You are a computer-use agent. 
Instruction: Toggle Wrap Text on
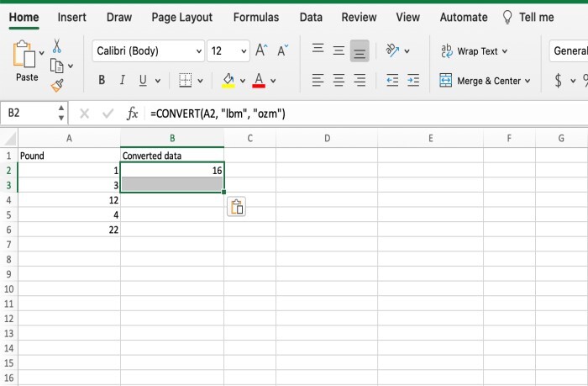(474, 51)
